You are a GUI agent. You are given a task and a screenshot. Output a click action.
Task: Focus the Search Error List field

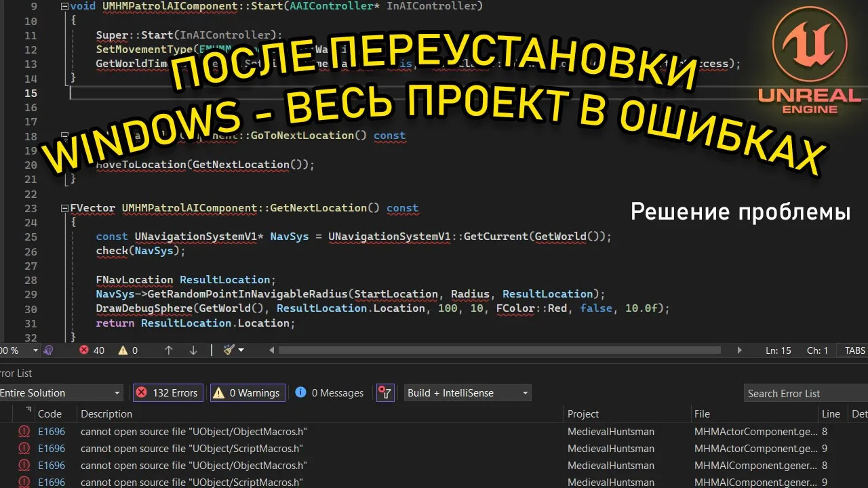tap(806, 393)
